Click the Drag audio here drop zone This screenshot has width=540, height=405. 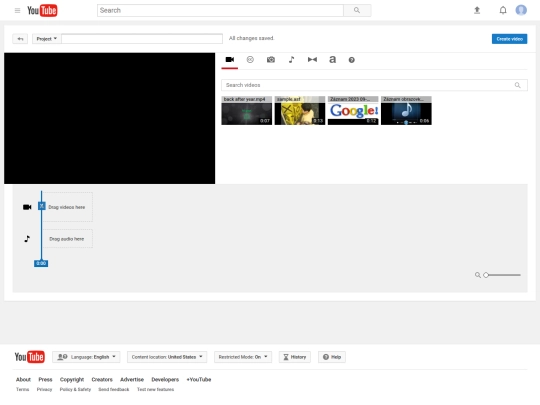67,239
